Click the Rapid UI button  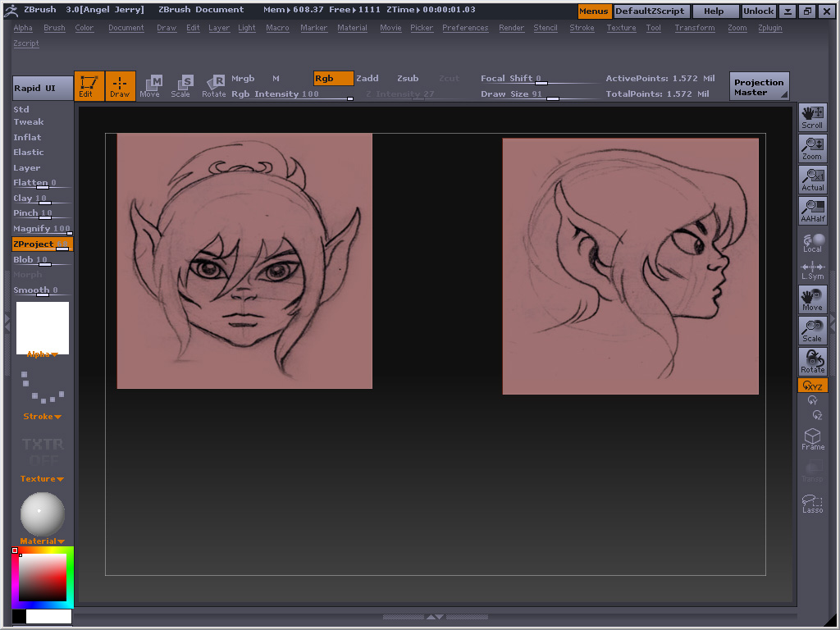point(42,88)
